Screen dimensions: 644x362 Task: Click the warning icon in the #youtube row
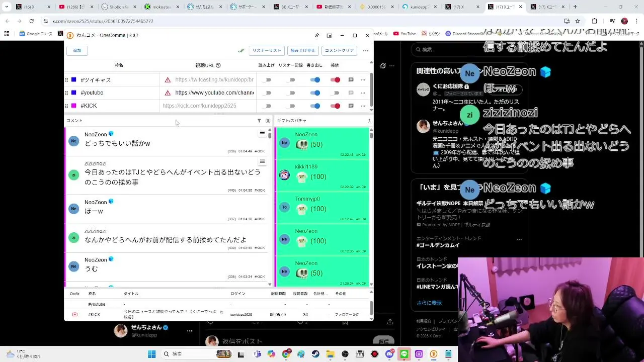pyautogui.click(x=168, y=93)
